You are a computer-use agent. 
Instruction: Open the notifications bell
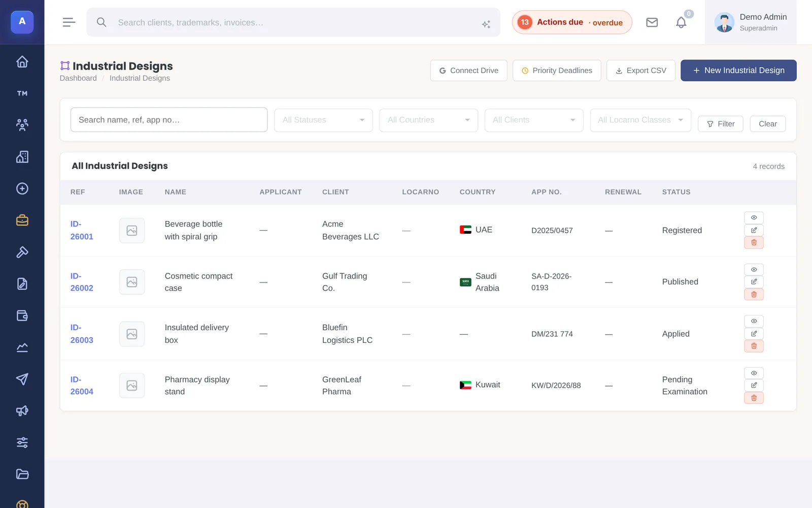click(x=681, y=22)
